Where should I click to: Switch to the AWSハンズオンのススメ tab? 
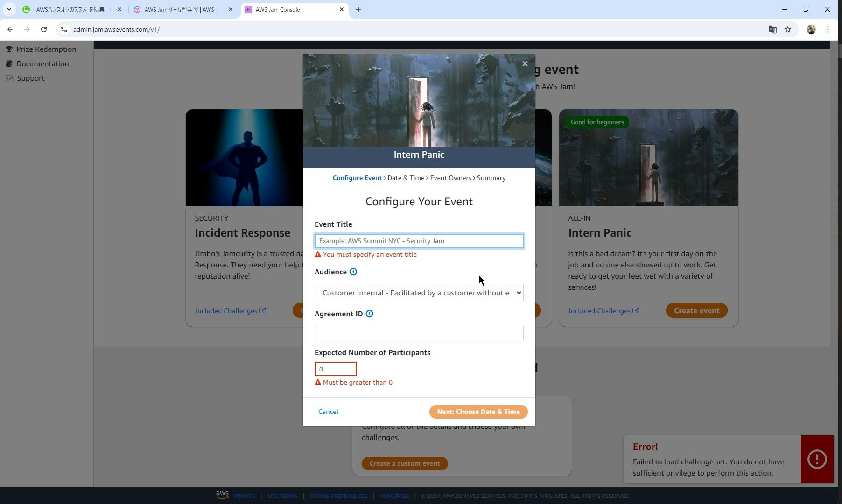click(71, 9)
